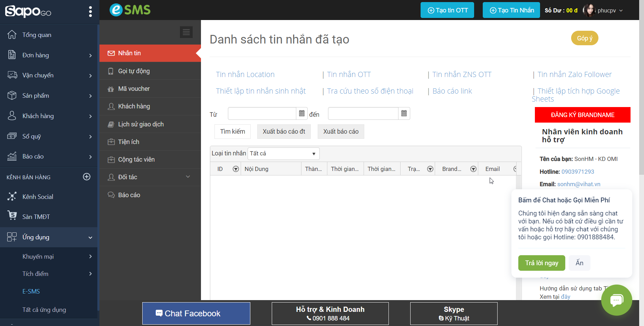Click the filter icon on Brand column
Screen dimensions: 644x326
(473, 169)
